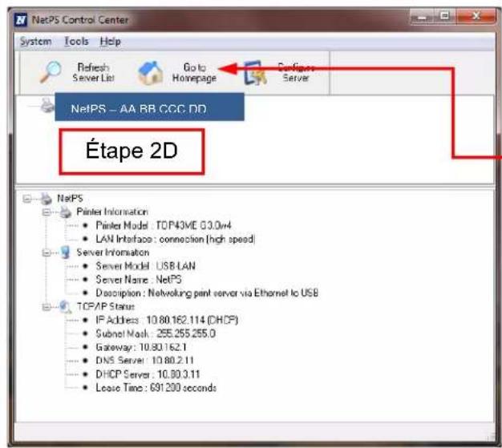Select the Printer Model TDP43ME row

pos(164,225)
